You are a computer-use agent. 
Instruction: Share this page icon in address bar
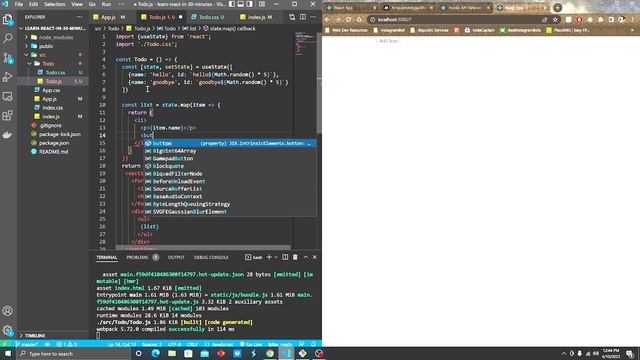pyautogui.click(x=544, y=19)
